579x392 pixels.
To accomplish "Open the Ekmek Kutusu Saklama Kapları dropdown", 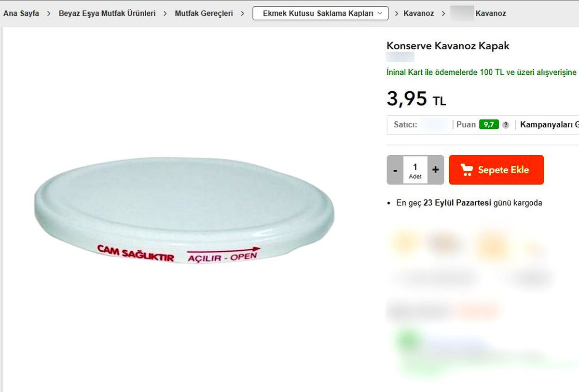I will point(320,14).
